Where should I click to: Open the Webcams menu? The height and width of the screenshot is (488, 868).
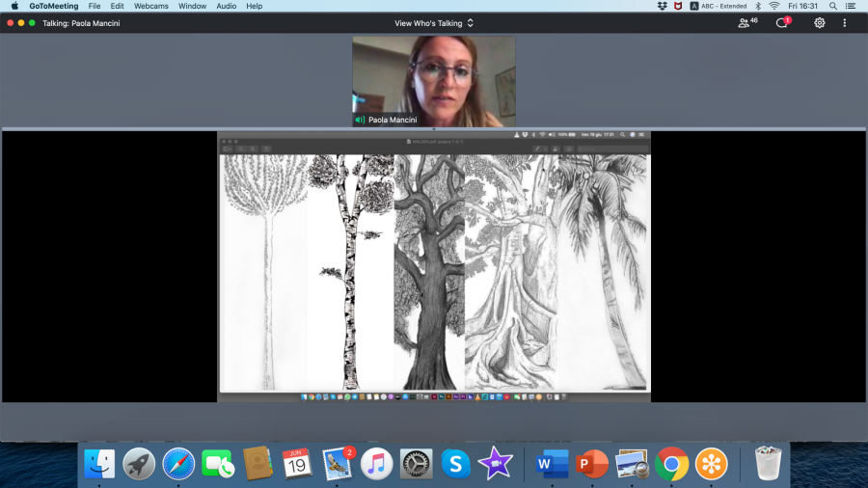151,6
